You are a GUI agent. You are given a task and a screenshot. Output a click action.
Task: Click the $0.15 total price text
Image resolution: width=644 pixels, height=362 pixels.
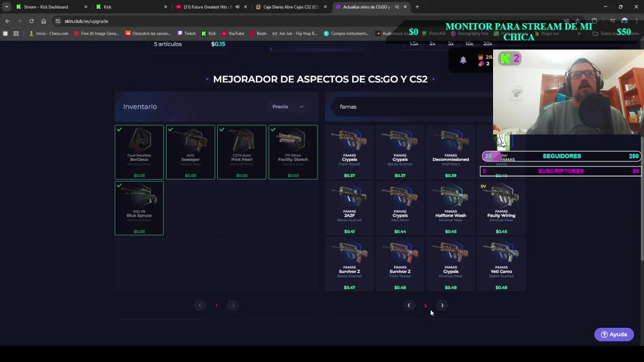coord(218,44)
